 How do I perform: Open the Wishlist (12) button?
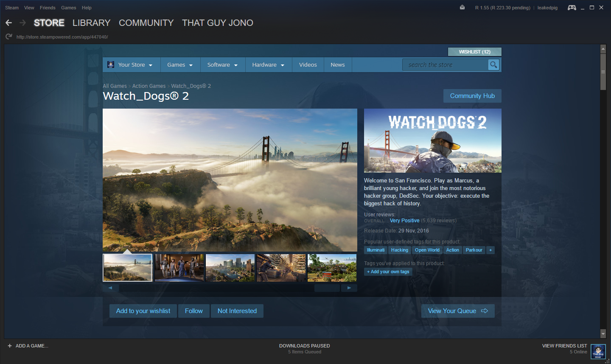coord(475,52)
